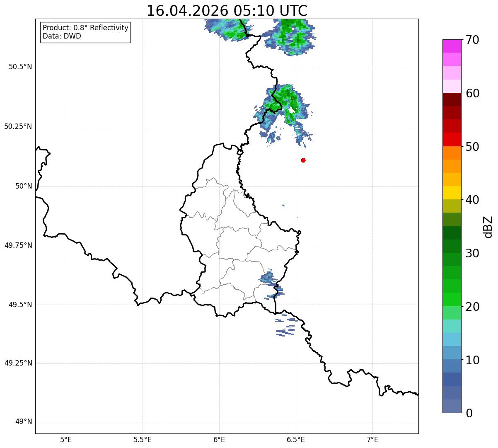This screenshot has height=448, width=498.
Task: Click the red 50 dBZ colorbar band
Action: click(x=449, y=139)
